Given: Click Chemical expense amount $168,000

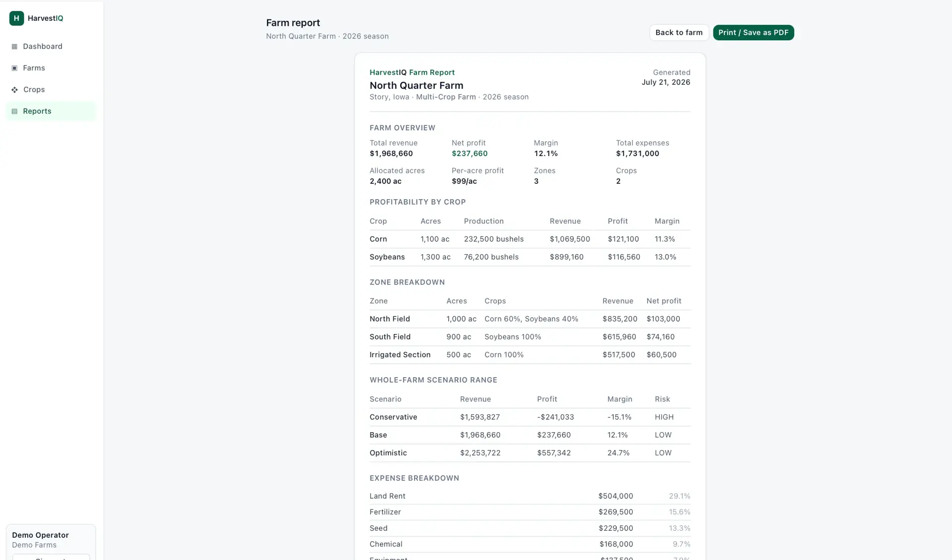Looking at the screenshot, I should click(616, 544).
